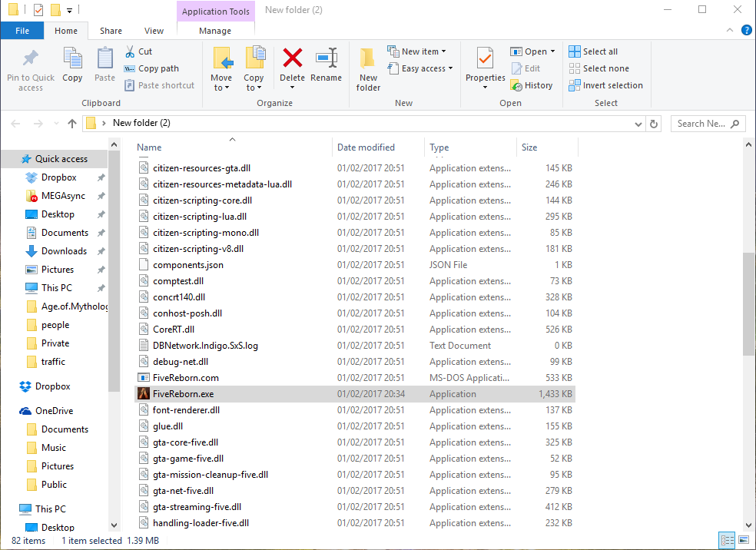
Task: Click Invert selection in the ribbon
Action: [605, 85]
